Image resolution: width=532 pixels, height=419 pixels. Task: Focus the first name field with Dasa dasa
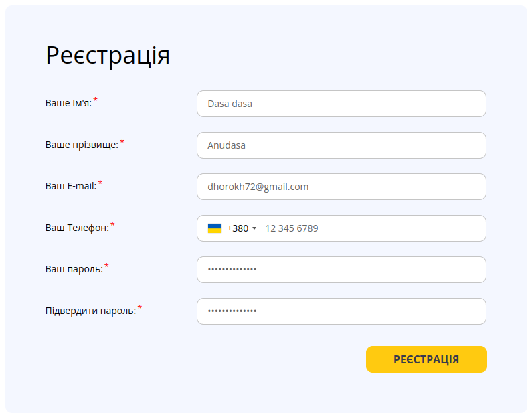341,104
